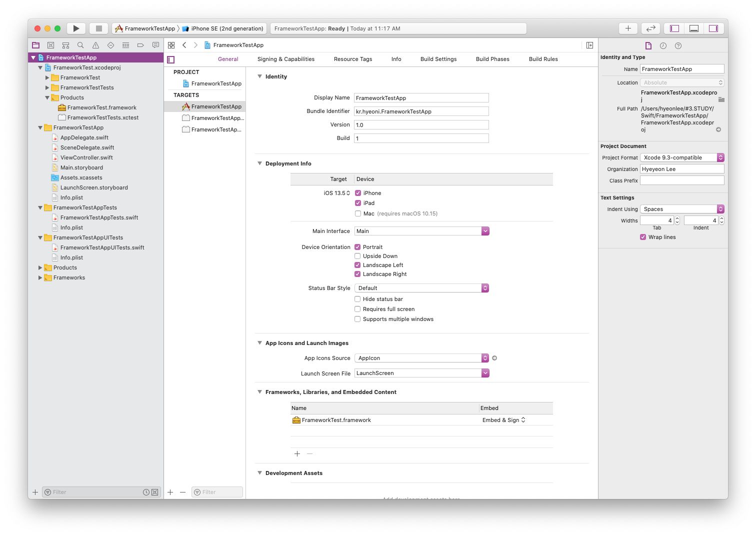
Task: Open the Build Phases tab
Action: pos(492,59)
